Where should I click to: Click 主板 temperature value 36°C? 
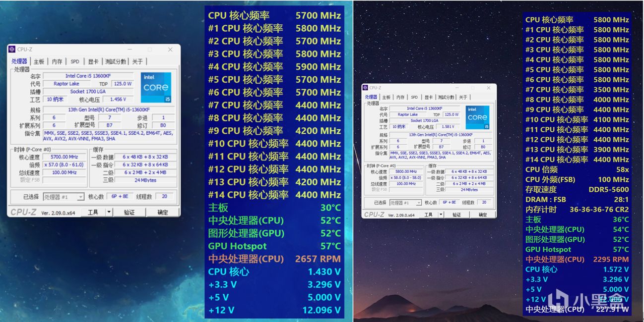[621, 219]
